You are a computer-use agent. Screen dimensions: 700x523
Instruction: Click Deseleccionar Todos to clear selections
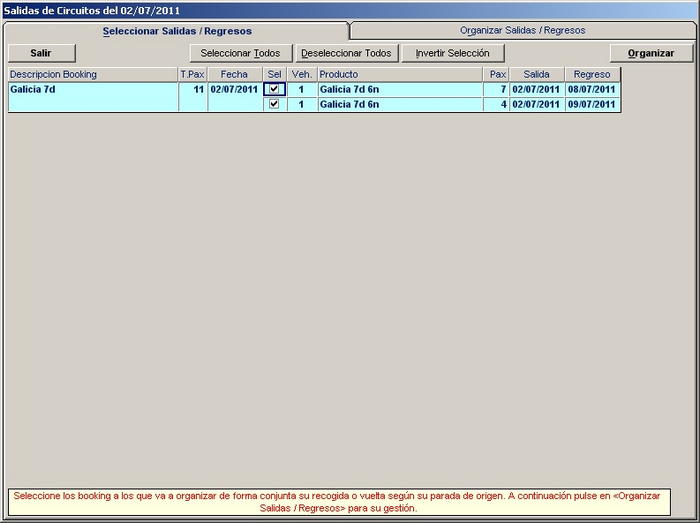coord(347,53)
